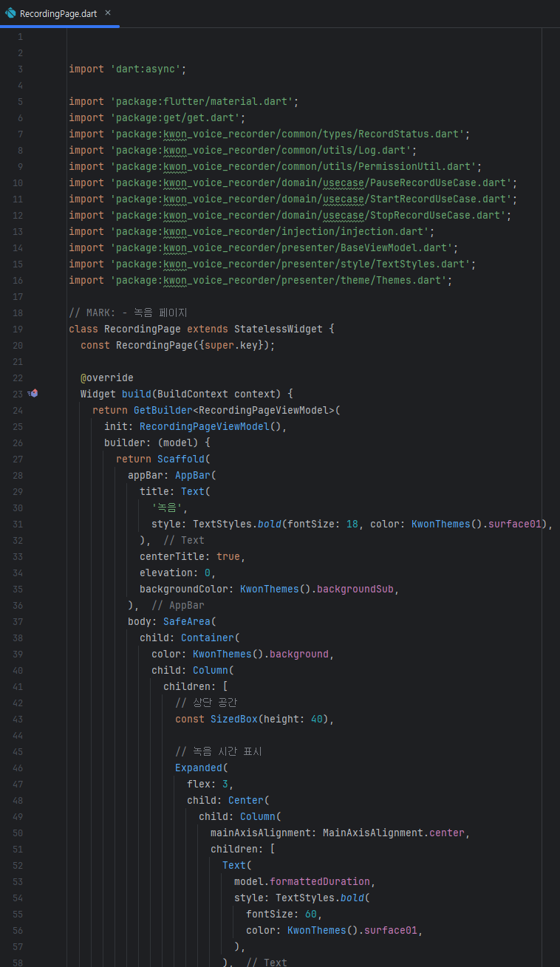Click the SafeArea widget name
The width and height of the screenshot is (560, 967).
(187, 621)
